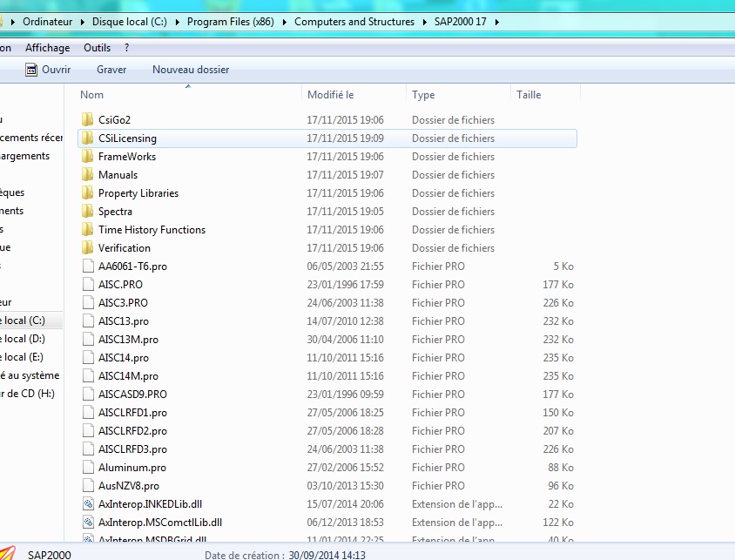
Task: Click the Time History Functions folder name
Action: point(152,230)
